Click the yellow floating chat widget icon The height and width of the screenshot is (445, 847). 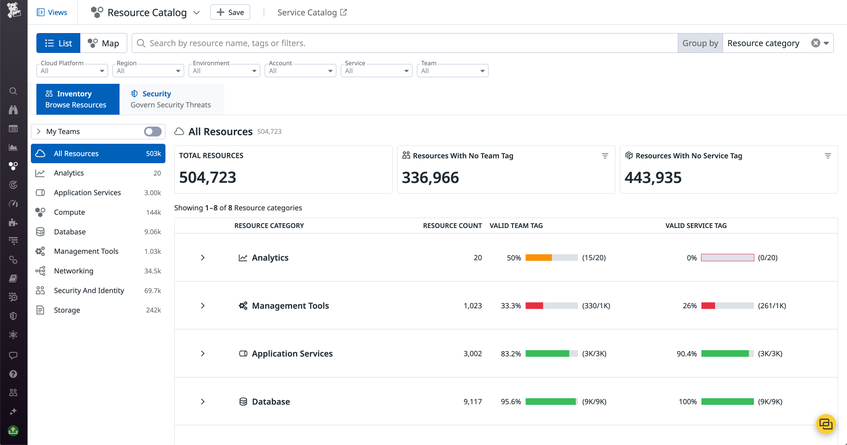point(825,424)
